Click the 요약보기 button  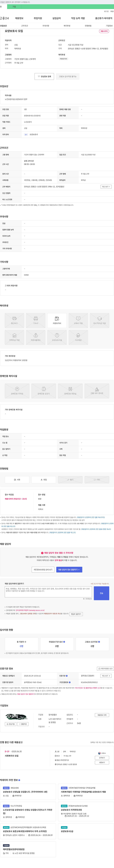(x=102, y=758)
